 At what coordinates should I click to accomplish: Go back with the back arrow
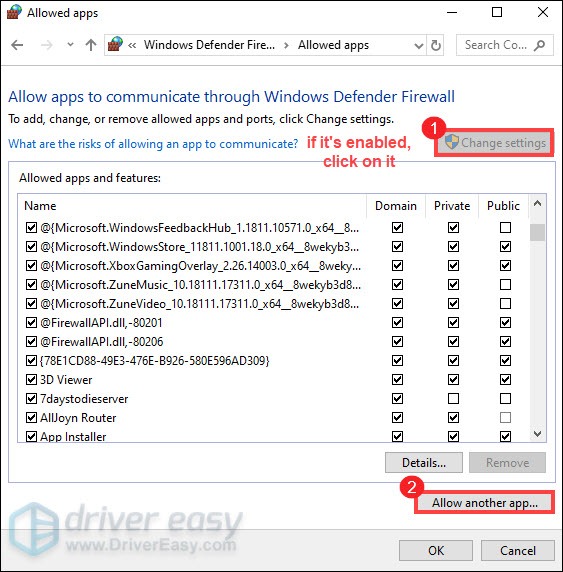coord(17,45)
